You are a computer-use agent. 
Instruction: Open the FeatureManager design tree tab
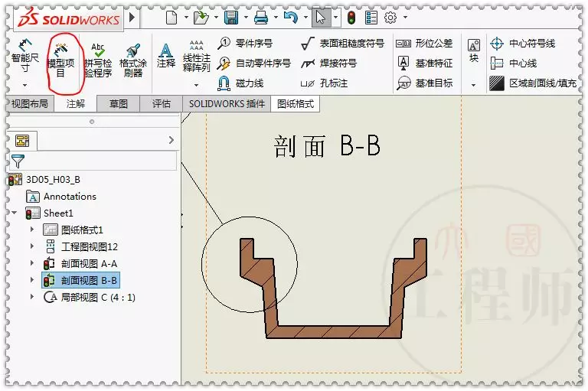click(22, 141)
